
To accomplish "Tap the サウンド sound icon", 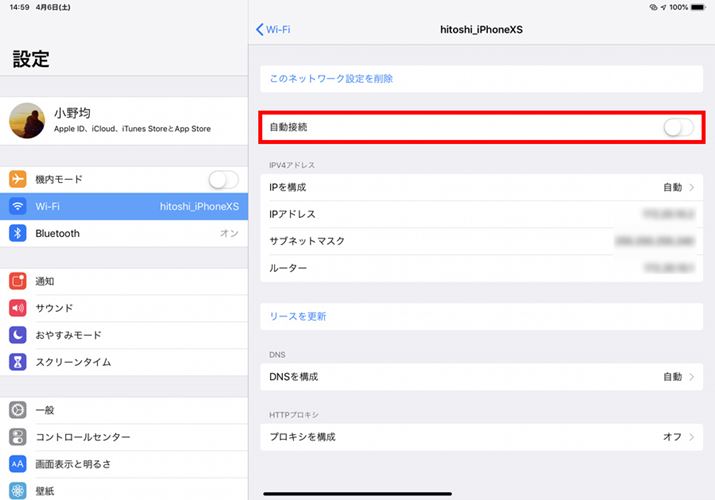I will pos(18,308).
